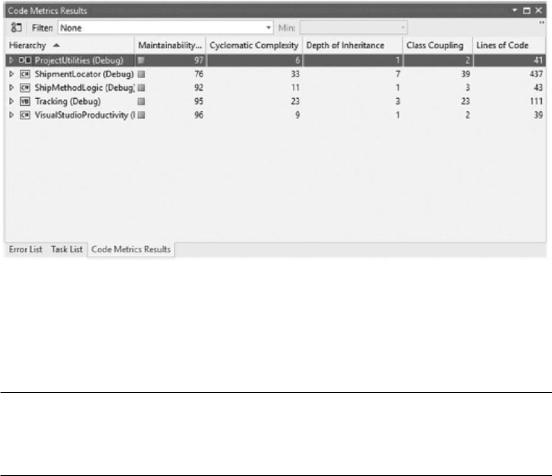
Task: Close the Code Metrics Results panel
Action: 538,11
